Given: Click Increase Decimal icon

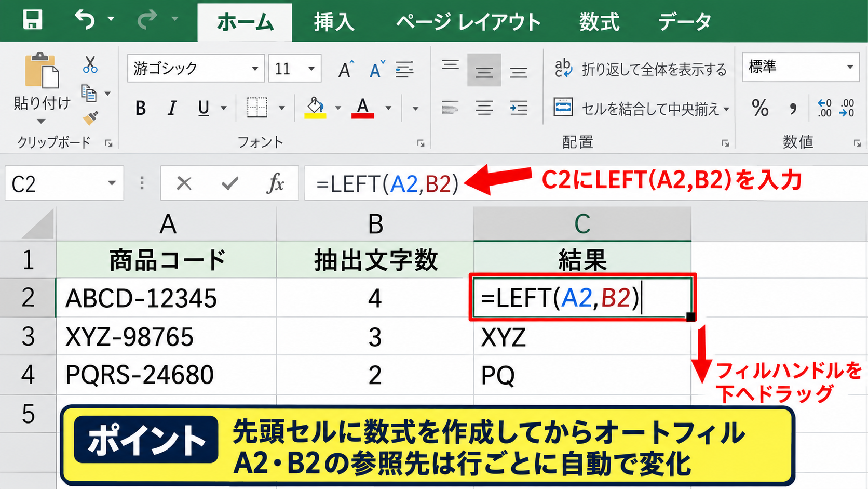Looking at the screenshot, I should click(x=825, y=108).
